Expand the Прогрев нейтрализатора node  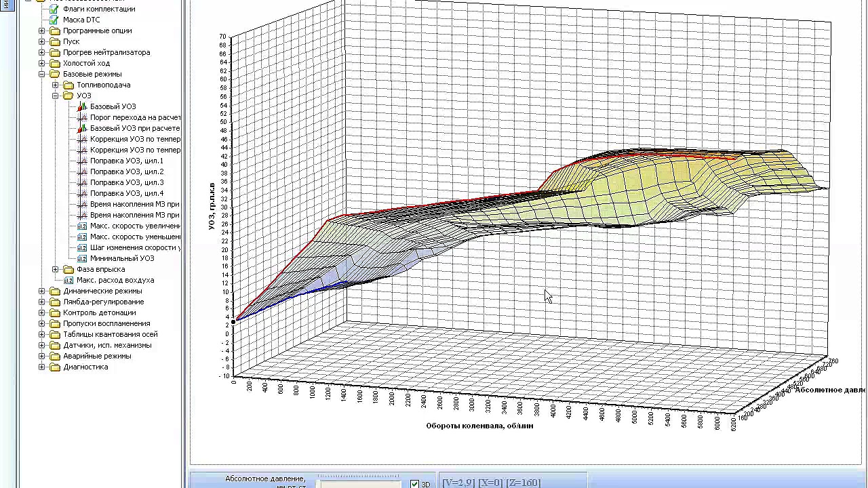click(x=42, y=52)
